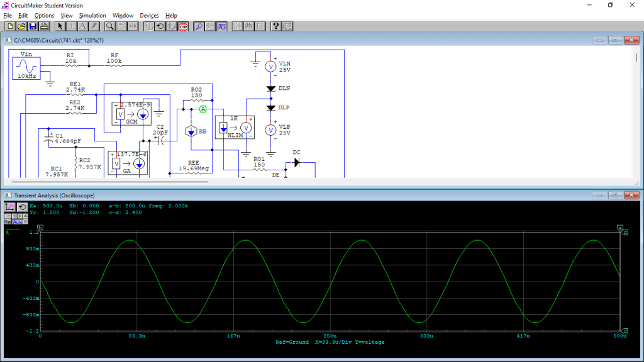644x362 pixels.
Task: Click the Probe tool icon
Action: [x=199, y=26]
